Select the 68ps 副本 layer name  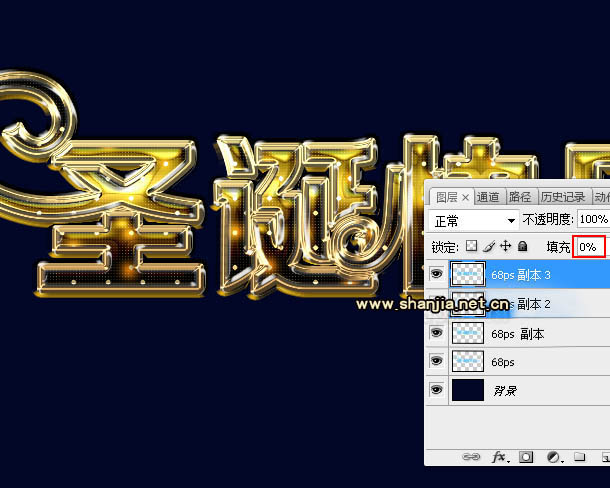[x=517, y=334]
